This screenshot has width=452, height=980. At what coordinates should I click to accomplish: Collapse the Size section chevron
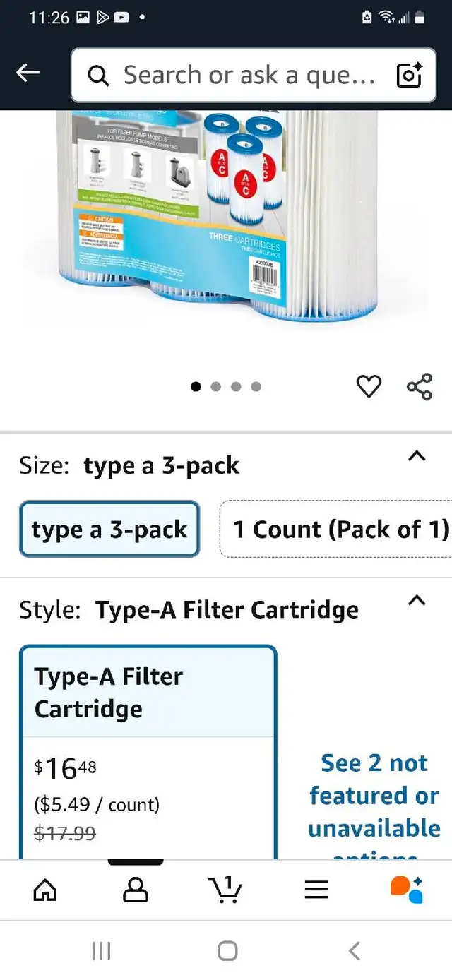417,456
